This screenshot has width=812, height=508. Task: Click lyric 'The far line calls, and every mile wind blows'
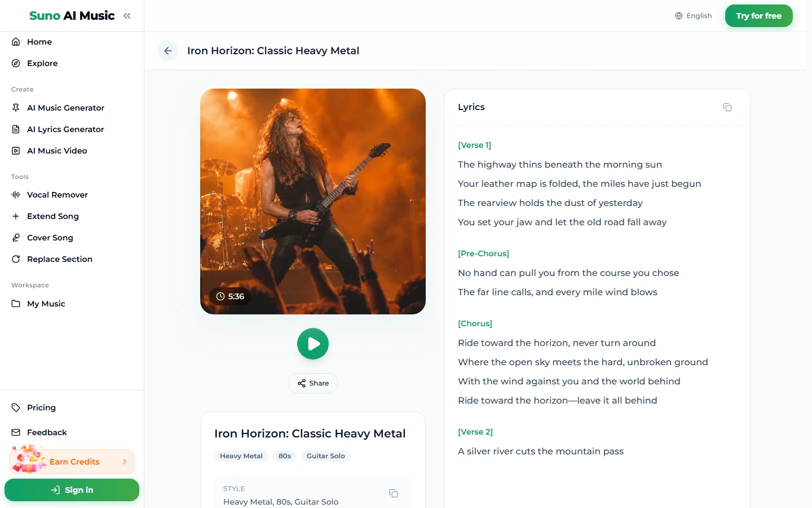[x=558, y=292]
